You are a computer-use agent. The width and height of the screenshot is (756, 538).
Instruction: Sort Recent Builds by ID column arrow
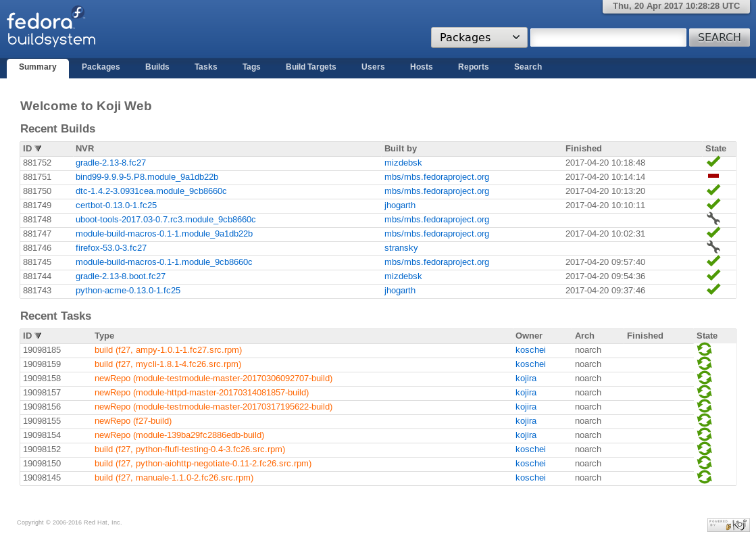[x=39, y=149]
